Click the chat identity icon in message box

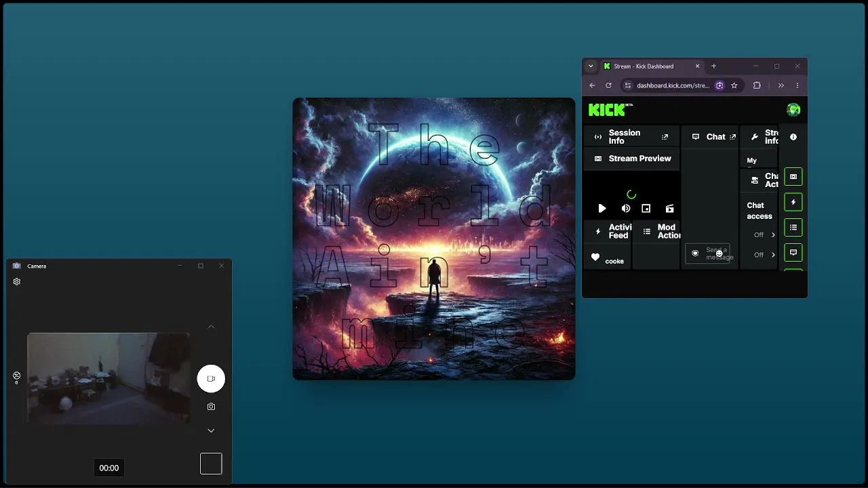coord(695,253)
